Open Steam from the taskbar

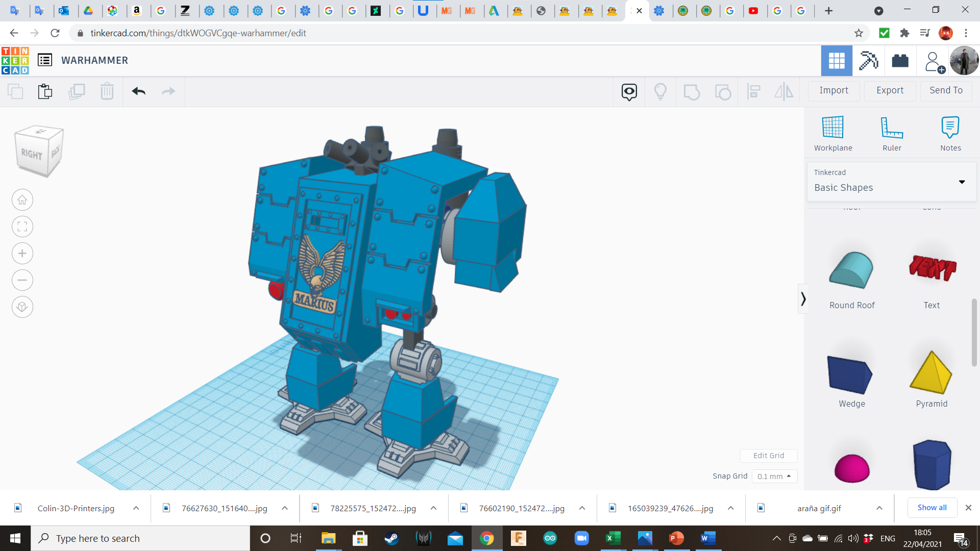[391, 538]
